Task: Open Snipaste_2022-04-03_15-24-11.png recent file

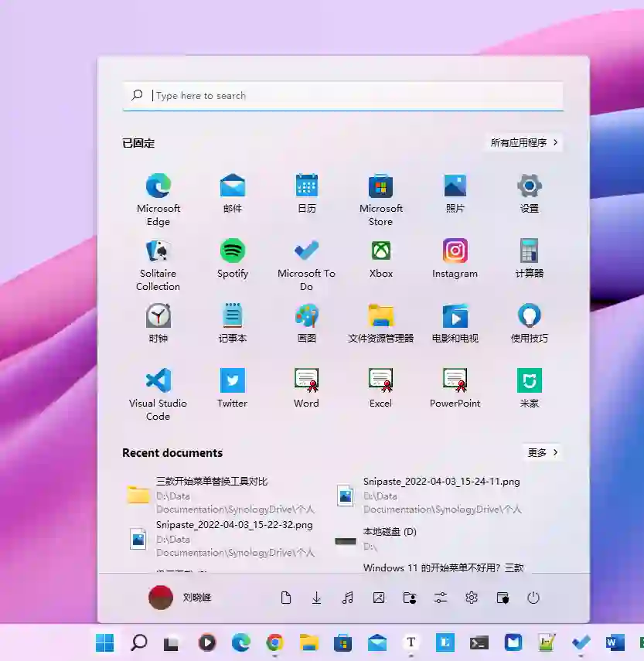Action: click(430, 495)
